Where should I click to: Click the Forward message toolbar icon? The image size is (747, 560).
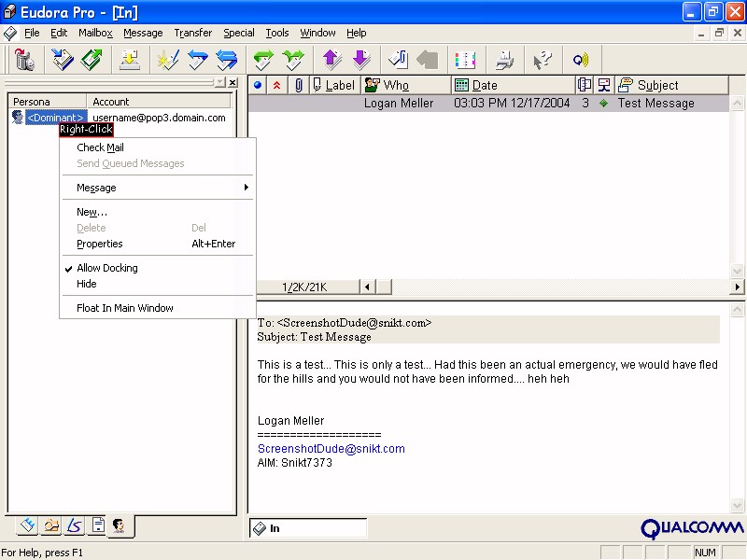coord(263,60)
